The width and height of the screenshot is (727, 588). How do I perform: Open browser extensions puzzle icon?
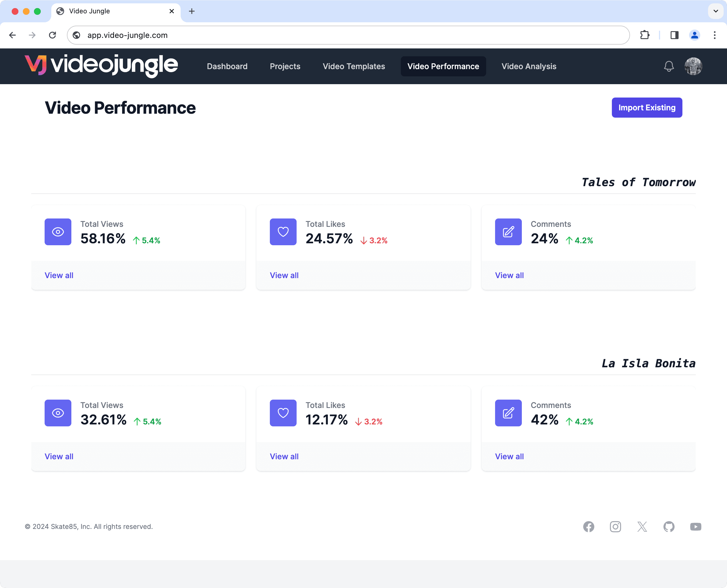(645, 35)
